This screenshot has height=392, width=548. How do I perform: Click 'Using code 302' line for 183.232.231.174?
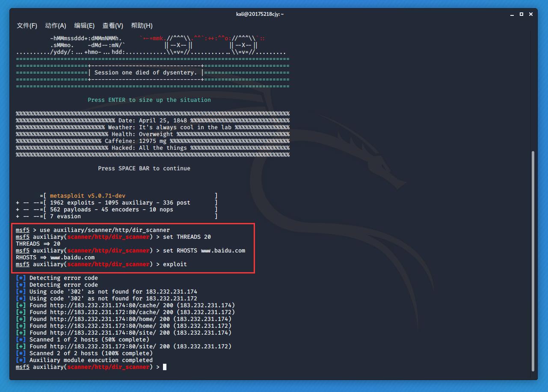(107, 291)
